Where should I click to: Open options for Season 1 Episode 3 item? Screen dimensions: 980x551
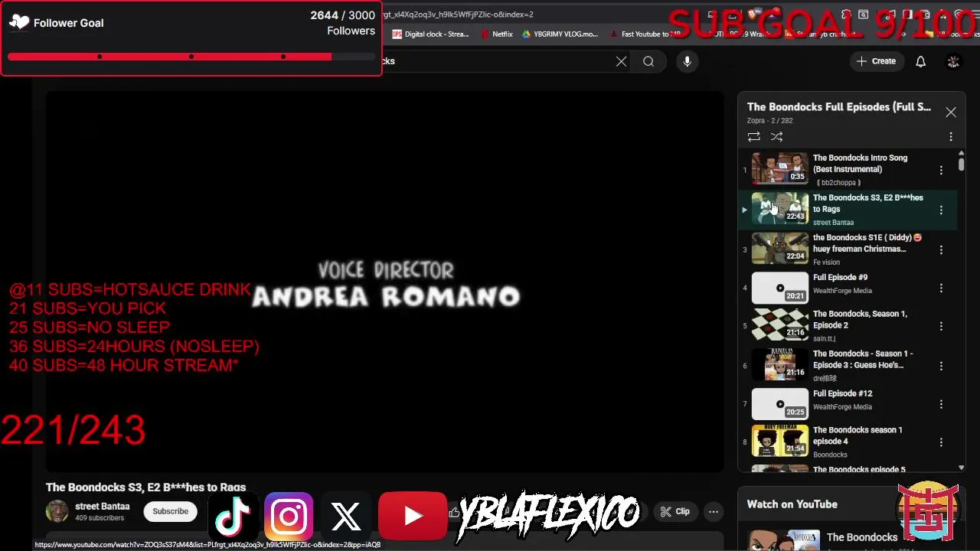[x=941, y=366]
